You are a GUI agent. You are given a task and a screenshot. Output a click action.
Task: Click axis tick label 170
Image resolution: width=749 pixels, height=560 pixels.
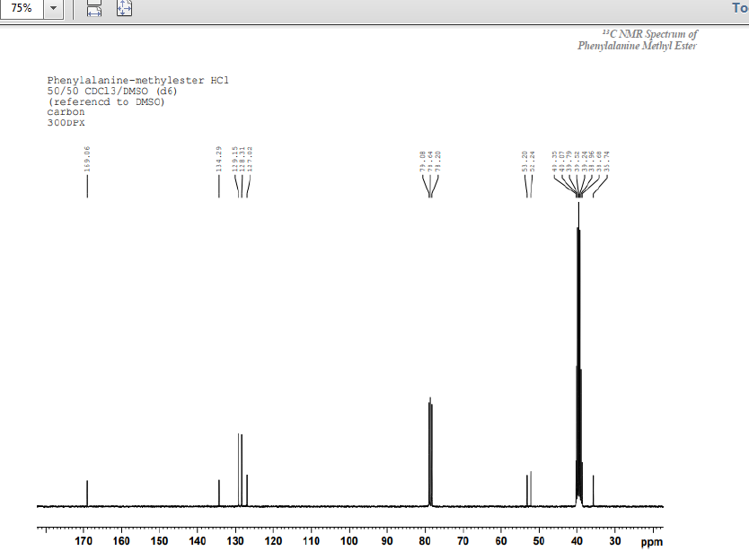(x=84, y=541)
